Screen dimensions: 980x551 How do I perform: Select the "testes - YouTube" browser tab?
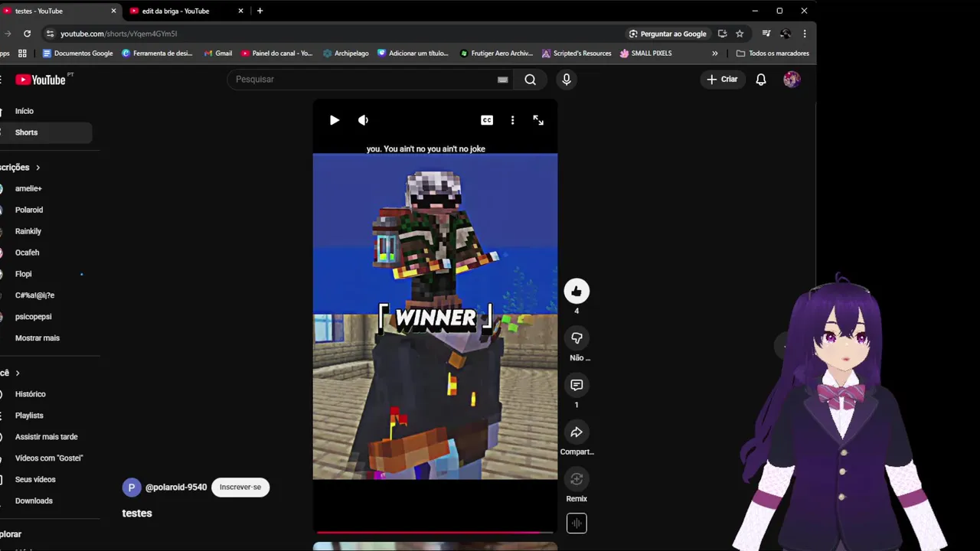[x=57, y=11]
